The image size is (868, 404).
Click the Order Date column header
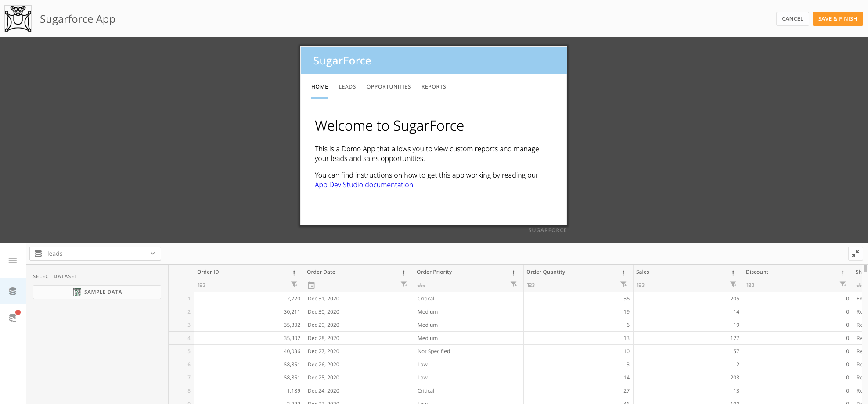pos(321,272)
